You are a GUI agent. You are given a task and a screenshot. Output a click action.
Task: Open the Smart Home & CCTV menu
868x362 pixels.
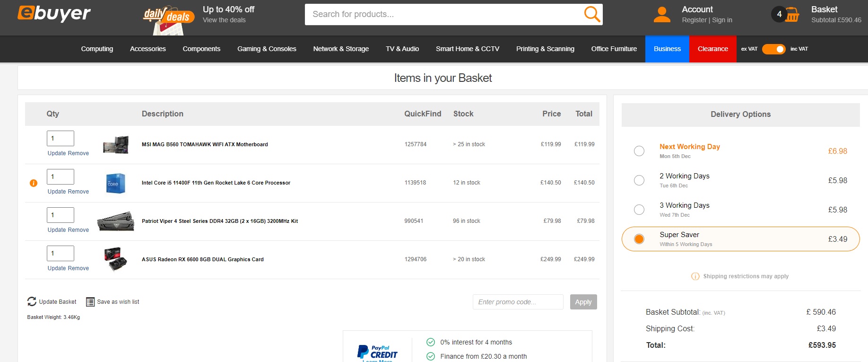468,49
